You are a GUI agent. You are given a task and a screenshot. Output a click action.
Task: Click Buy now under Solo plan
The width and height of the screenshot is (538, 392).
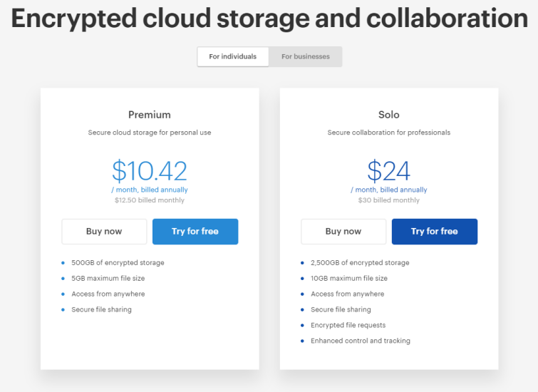pos(343,232)
